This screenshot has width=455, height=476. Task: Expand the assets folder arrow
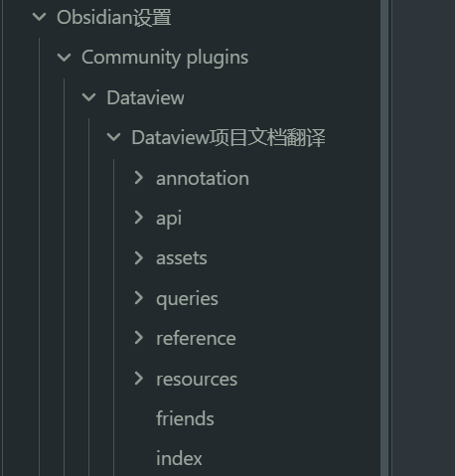(x=139, y=258)
